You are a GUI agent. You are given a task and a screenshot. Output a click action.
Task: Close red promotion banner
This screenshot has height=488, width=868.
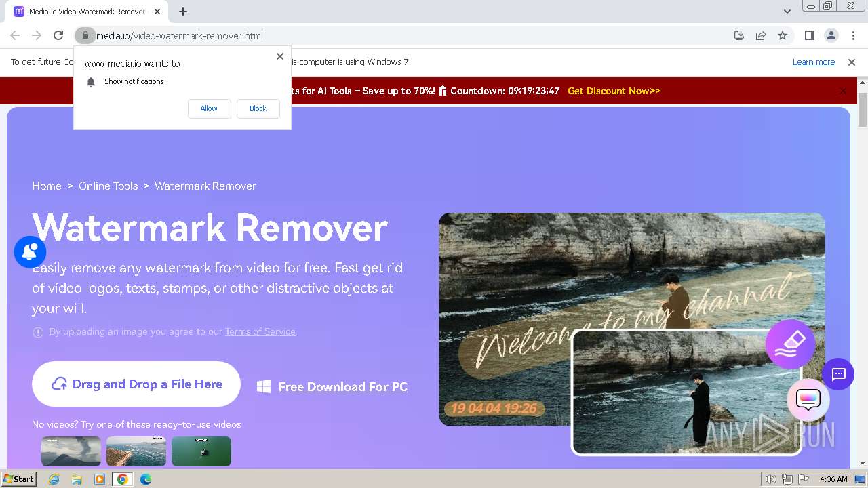pos(843,91)
